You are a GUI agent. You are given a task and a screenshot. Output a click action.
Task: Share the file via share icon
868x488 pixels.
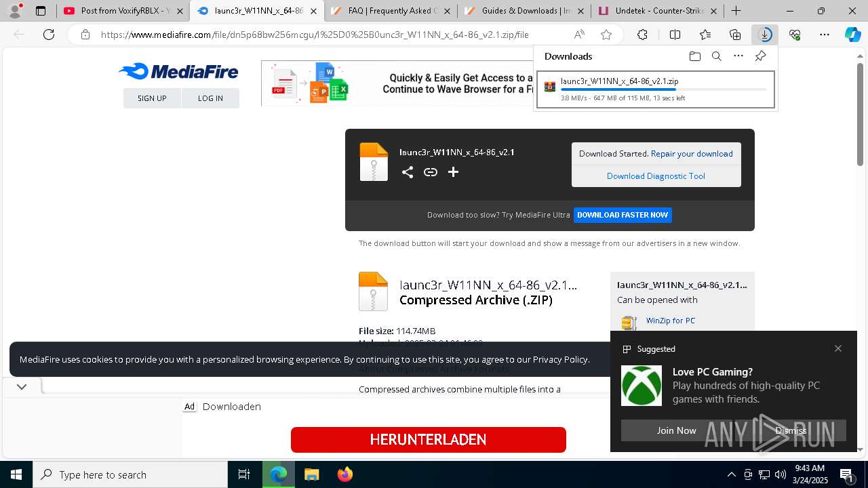407,172
